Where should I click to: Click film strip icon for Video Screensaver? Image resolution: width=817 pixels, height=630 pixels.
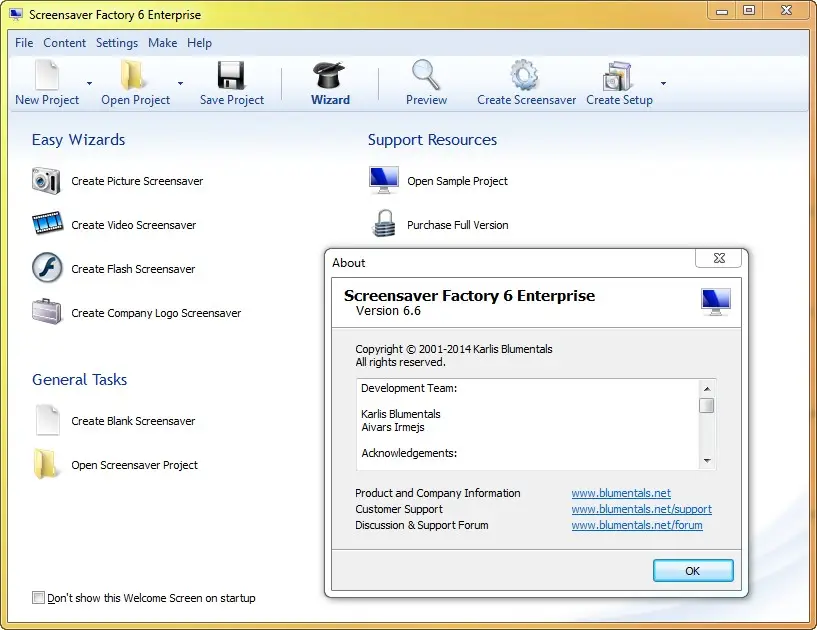(x=47, y=223)
